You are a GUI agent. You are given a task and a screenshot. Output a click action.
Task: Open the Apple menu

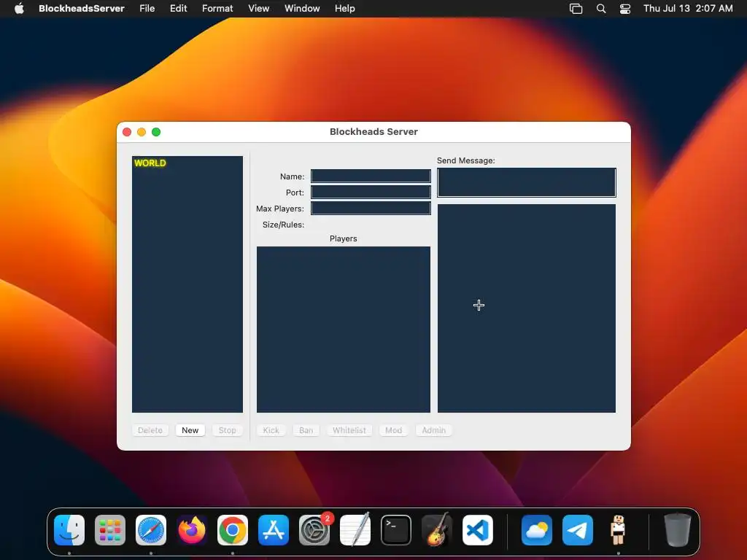pyautogui.click(x=19, y=9)
